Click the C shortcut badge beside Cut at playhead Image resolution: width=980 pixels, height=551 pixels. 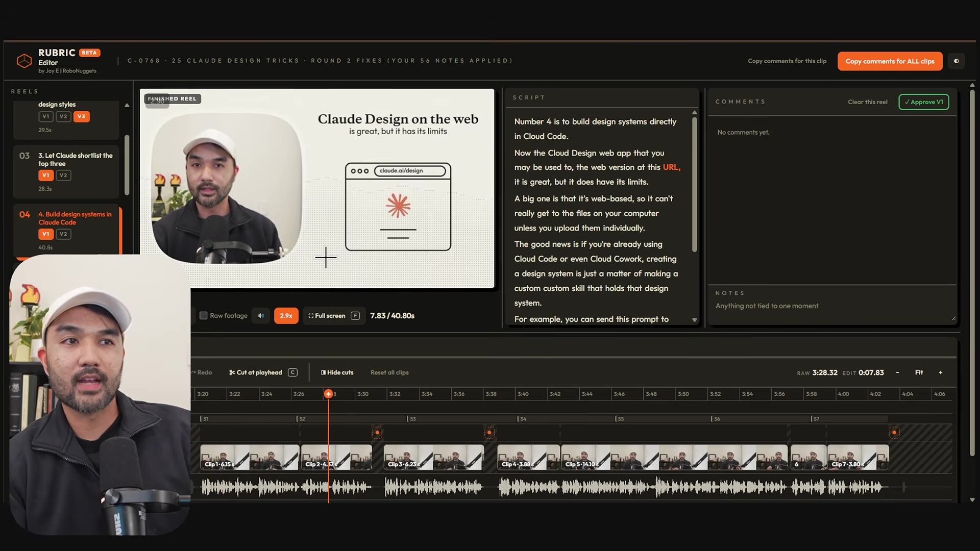(x=292, y=372)
